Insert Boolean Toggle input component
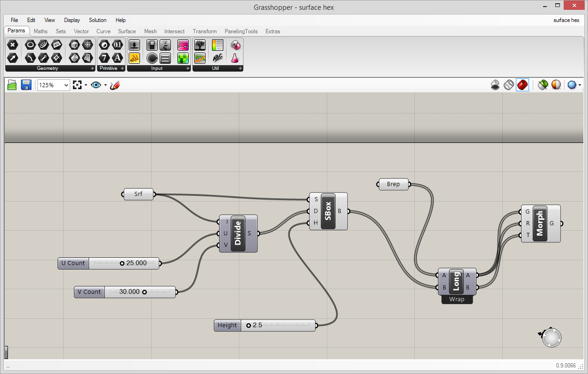This screenshot has height=374, width=588. 152,45
